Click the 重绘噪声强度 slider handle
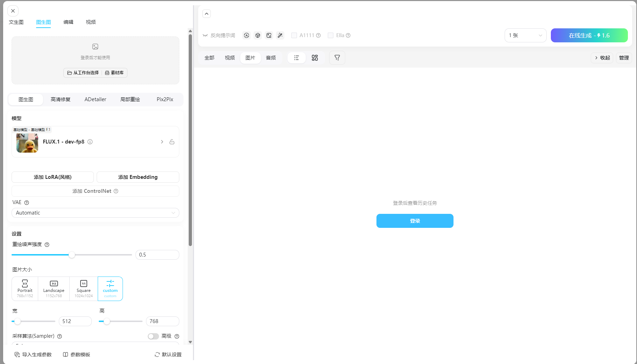 [x=72, y=255]
